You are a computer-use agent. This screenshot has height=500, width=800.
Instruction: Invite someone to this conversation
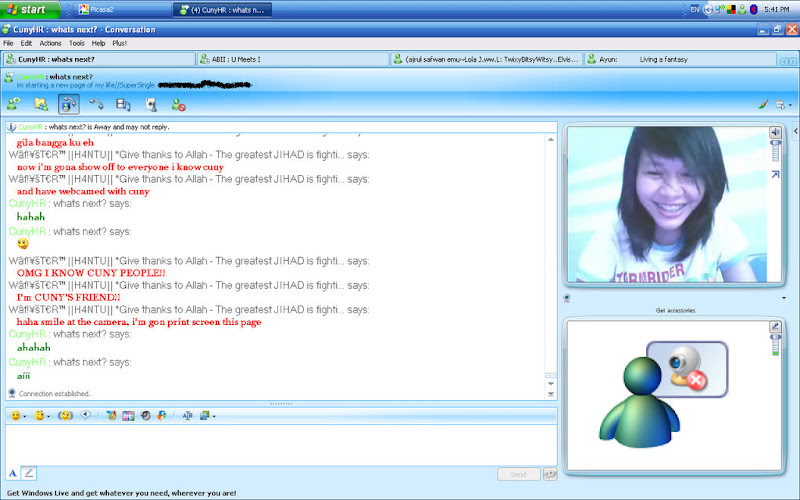(13, 104)
